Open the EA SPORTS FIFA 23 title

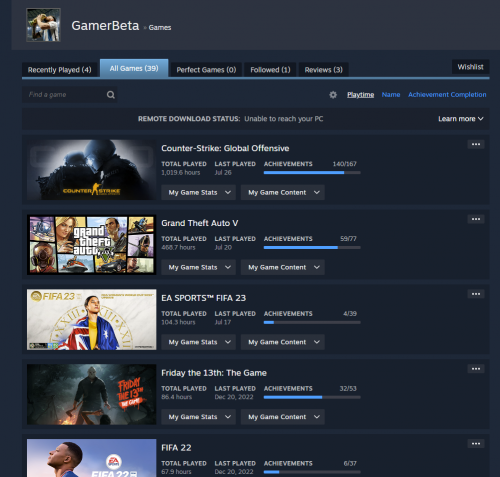coord(203,298)
